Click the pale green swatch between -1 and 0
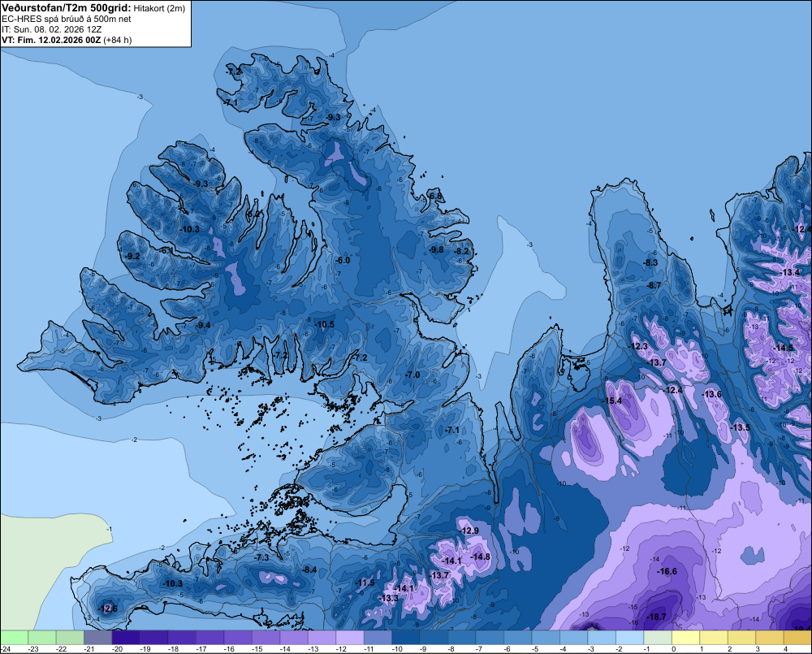The image size is (812, 654). pos(657,637)
